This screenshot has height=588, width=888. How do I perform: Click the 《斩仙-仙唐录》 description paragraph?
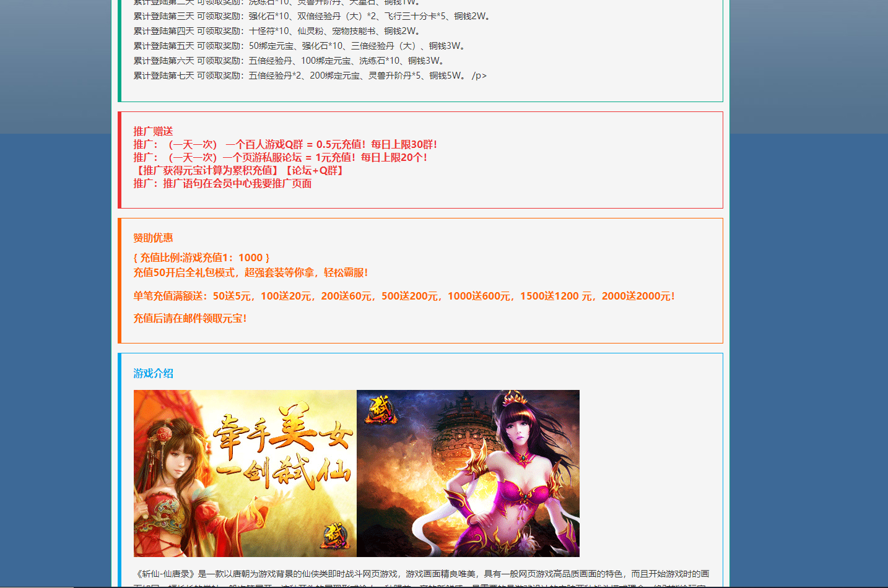tap(421, 579)
